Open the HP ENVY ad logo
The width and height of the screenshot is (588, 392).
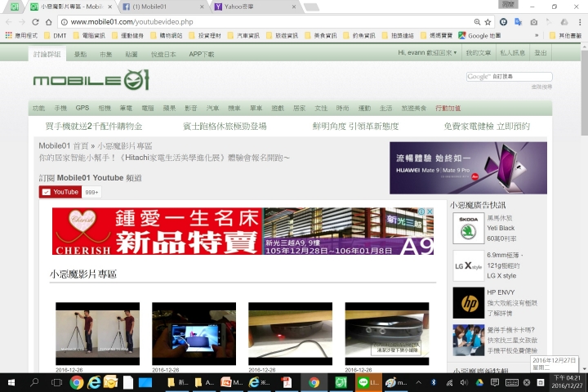[x=469, y=303]
